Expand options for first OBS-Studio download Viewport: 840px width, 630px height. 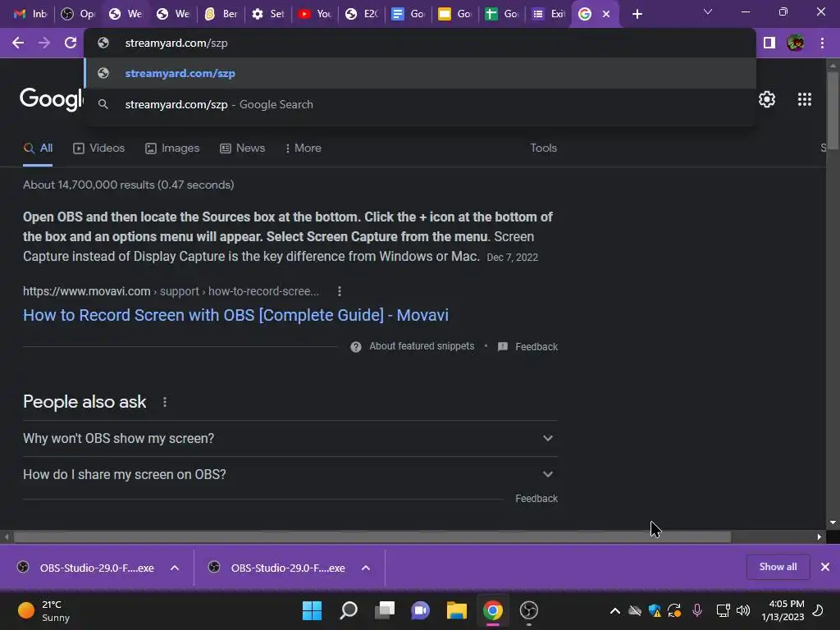(x=175, y=568)
